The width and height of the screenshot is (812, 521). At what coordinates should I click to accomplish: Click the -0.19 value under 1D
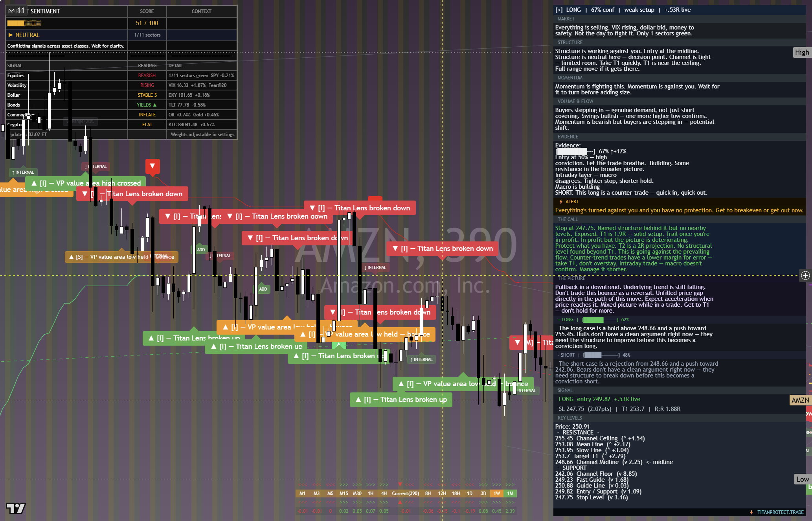point(470,511)
